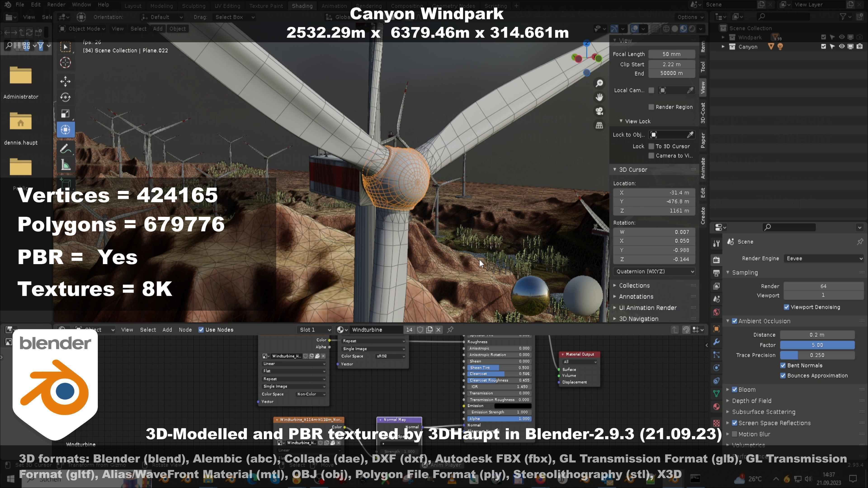The image size is (868, 488).
Task: Click the Options button in header
Action: (x=691, y=17)
